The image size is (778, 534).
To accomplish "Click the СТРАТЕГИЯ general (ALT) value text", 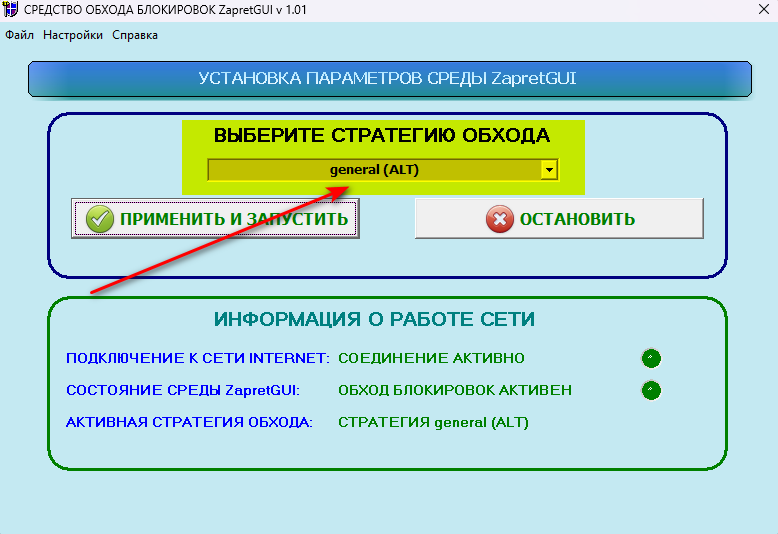I will tap(433, 423).
